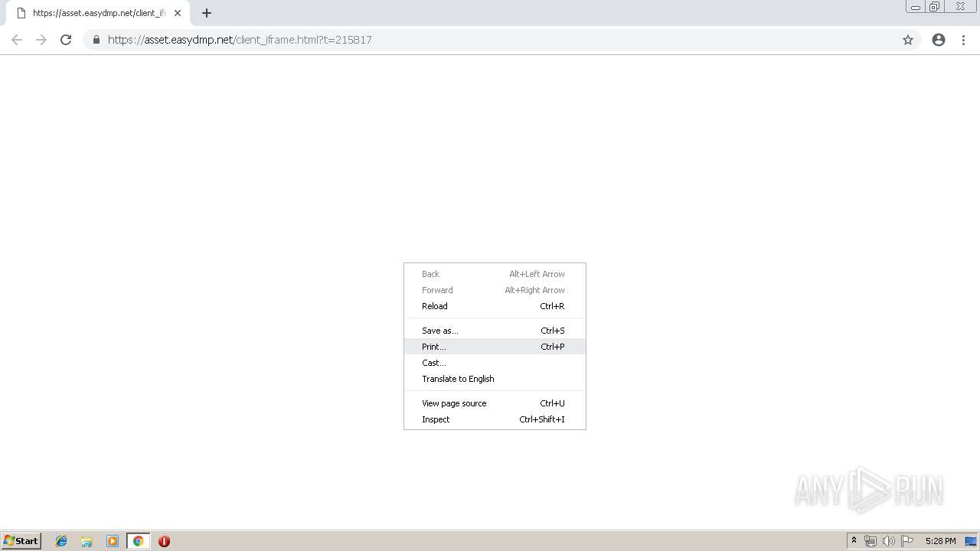Open the Chrome profile avatar icon

(x=939, y=40)
